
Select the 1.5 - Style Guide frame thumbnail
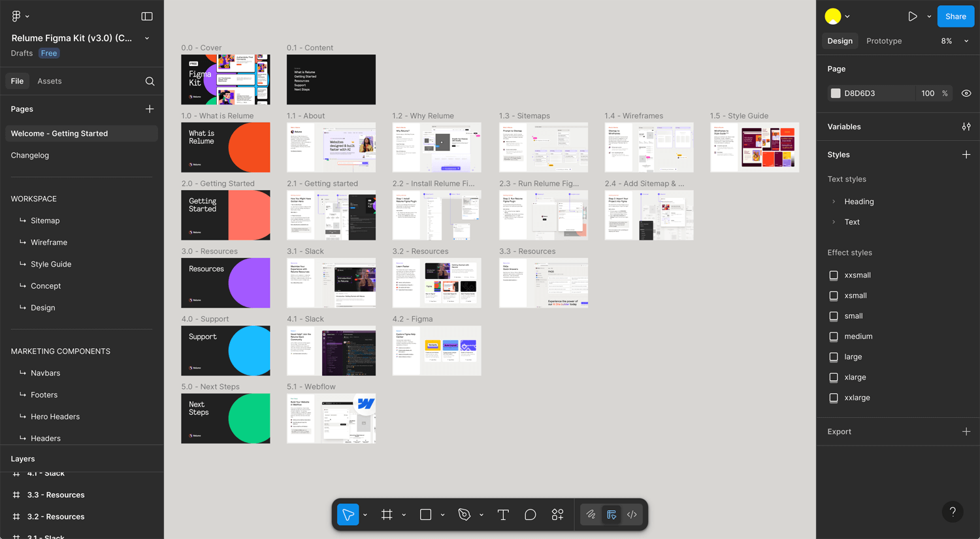tap(755, 148)
